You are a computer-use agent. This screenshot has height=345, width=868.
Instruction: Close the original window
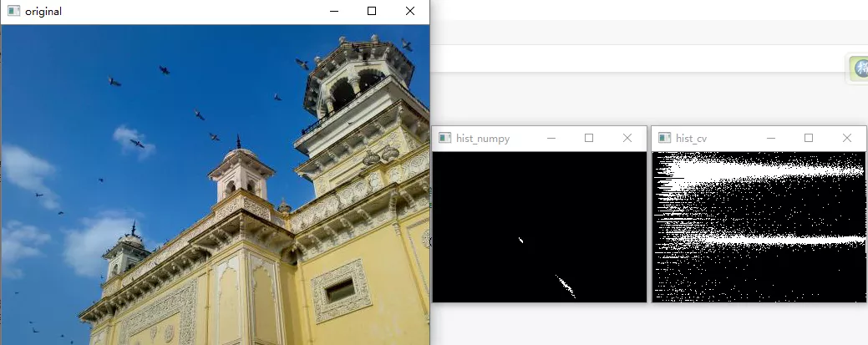click(x=409, y=11)
